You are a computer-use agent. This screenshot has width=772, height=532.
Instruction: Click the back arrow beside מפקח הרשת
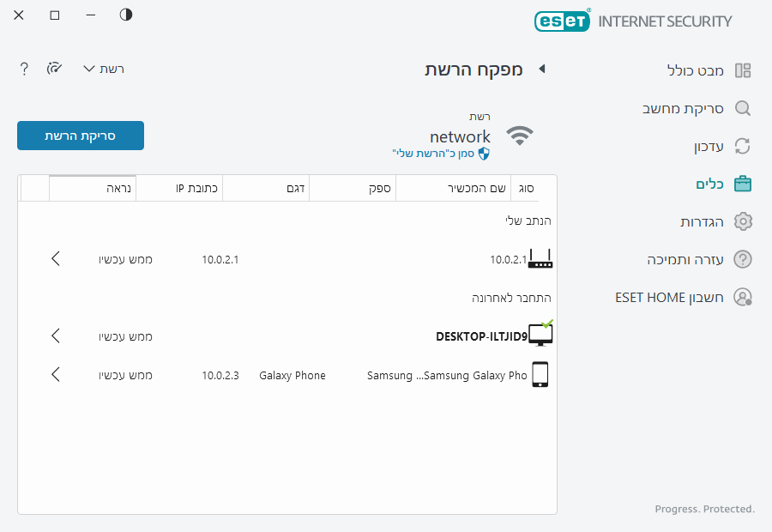[541, 70]
